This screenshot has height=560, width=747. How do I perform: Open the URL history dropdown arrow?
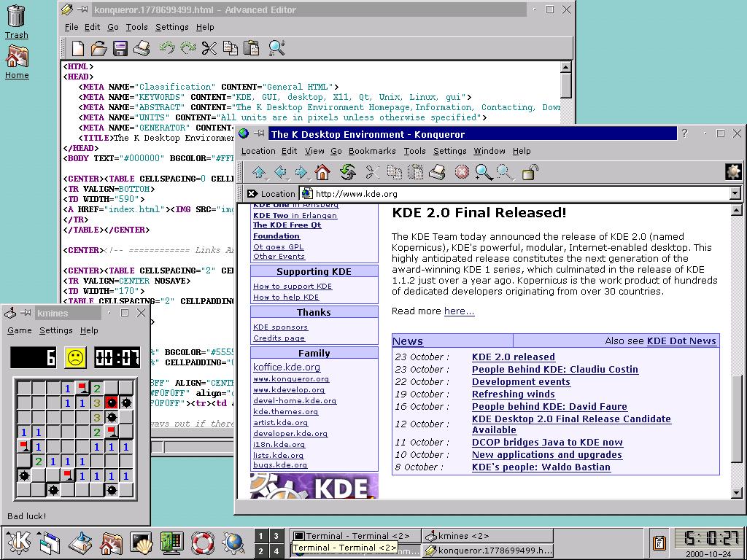click(x=733, y=194)
